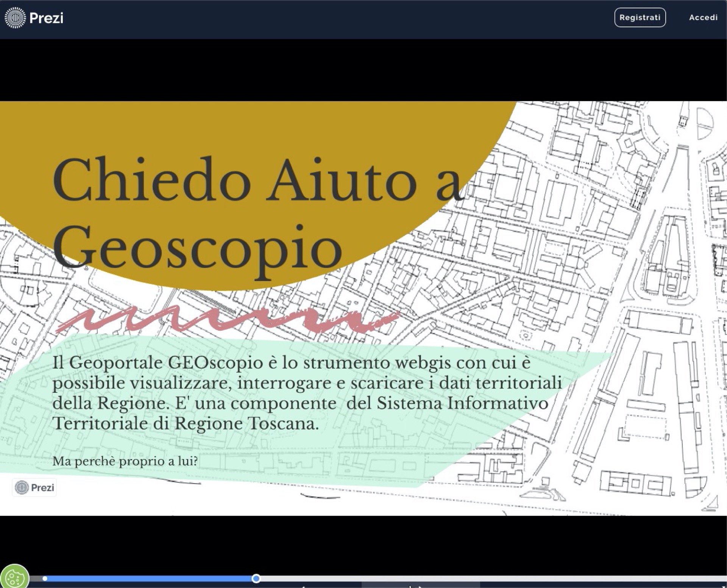The width and height of the screenshot is (727, 588).
Task: Click the Registrati button
Action: 640,17
